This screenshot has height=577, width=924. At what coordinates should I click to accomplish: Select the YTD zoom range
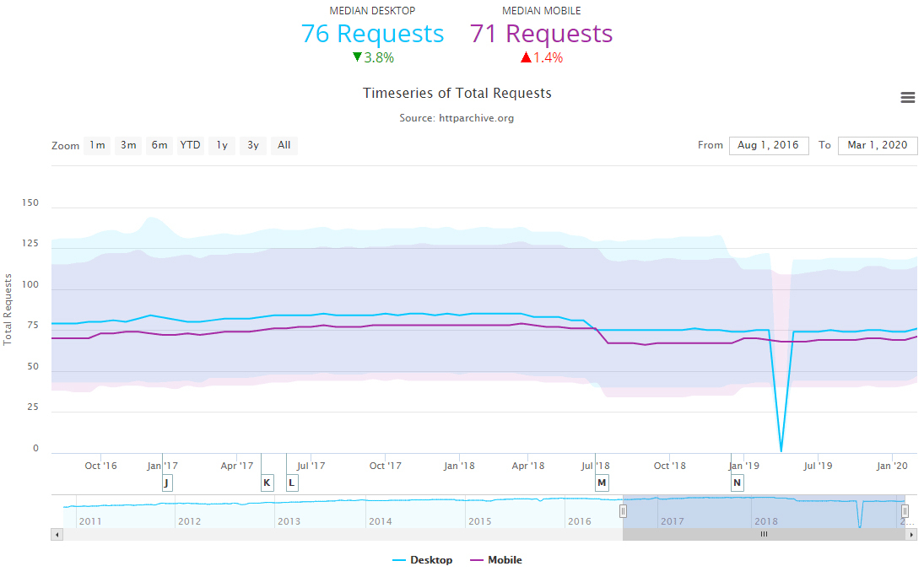pyautogui.click(x=191, y=145)
